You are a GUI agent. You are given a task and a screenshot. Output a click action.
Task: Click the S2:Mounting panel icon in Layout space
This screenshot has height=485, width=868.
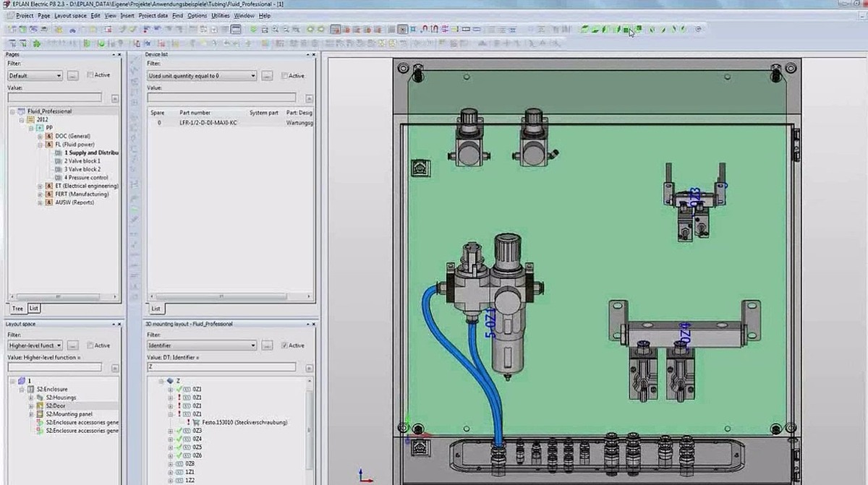(40, 414)
